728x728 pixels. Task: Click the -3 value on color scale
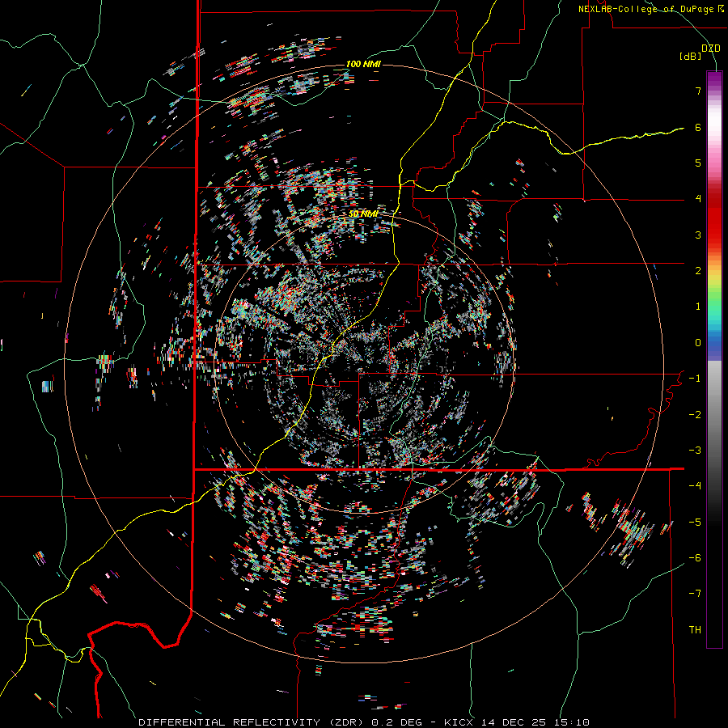tap(695, 451)
